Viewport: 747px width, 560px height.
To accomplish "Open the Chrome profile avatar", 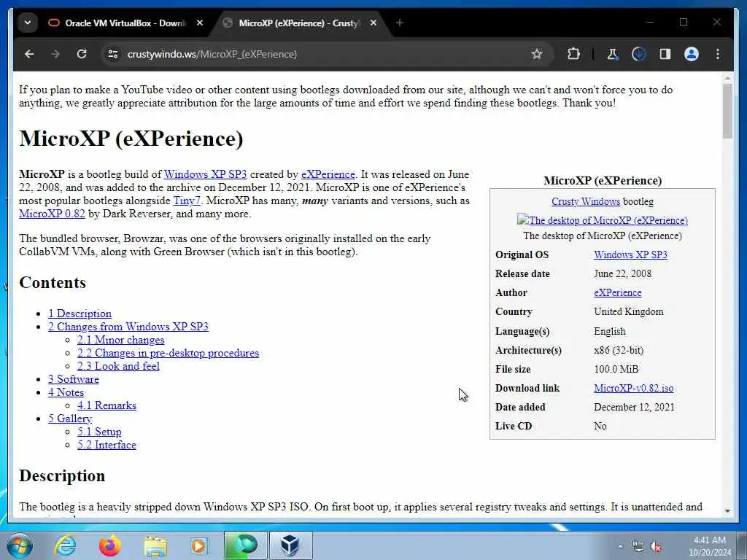I will (x=692, y=54).
